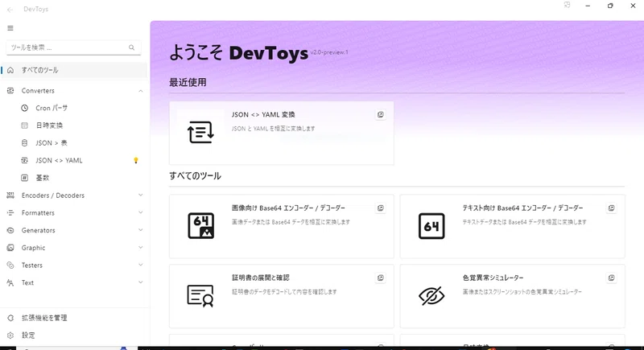Click the calendar icon for 日時変換

(25, 126)
